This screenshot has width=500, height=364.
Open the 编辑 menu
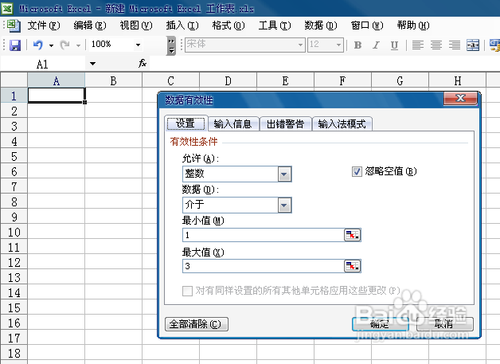click(90, 25)
